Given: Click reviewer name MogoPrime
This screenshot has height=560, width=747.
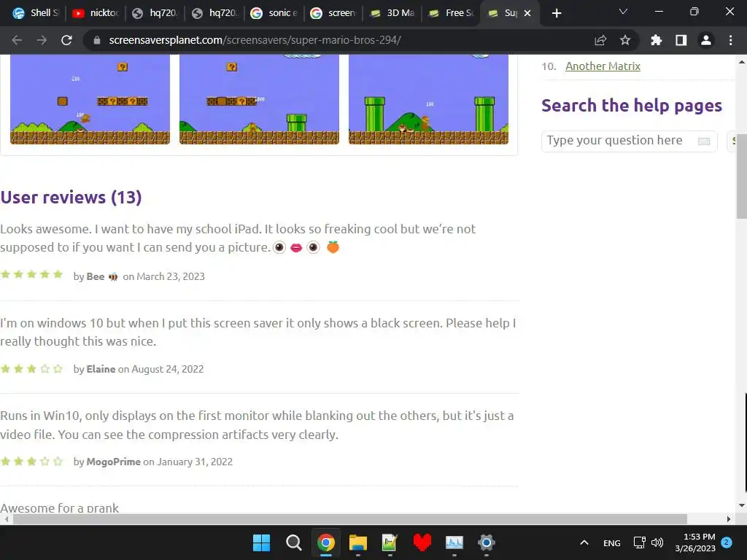Looking at the screenshot, I should click(113, 462).
